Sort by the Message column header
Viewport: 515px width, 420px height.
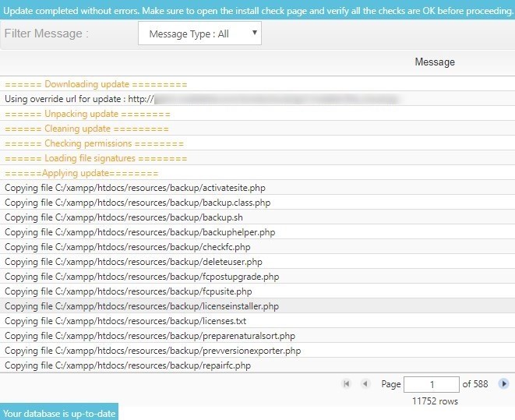coord(434,62)
